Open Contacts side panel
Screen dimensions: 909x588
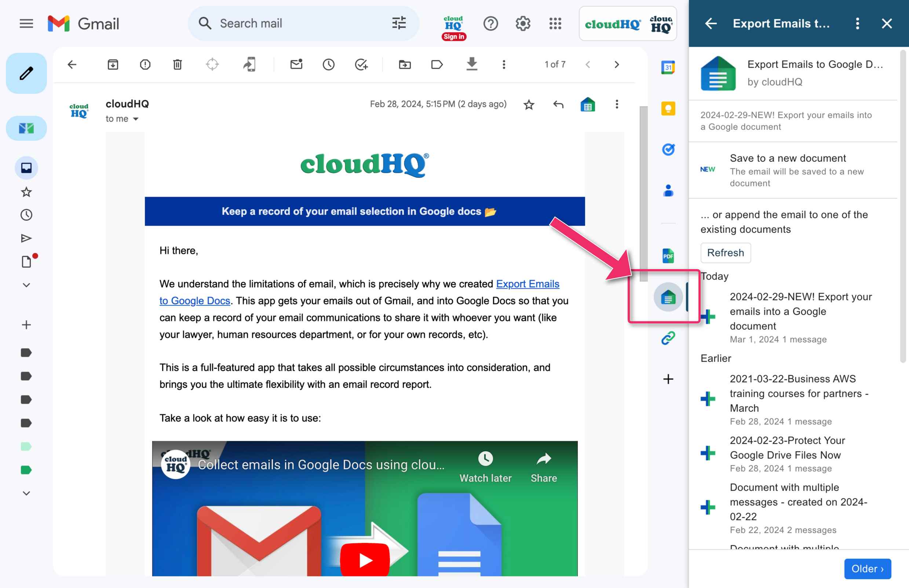click(668, 190)
